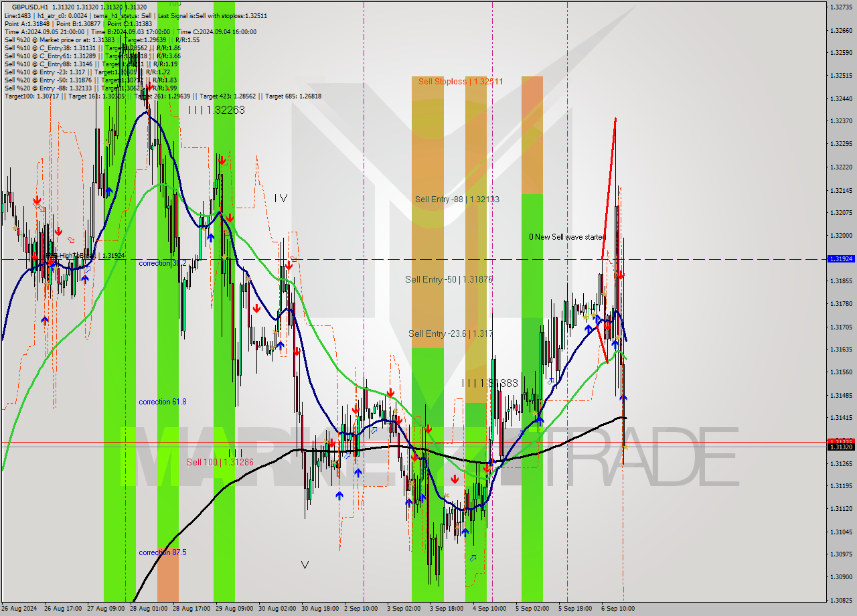The height and width of the screenshot is (616, 857).
Task: Click the '30 Aug 18:00' time axis label
Action: pyautogui.click(x=320, y=609)
